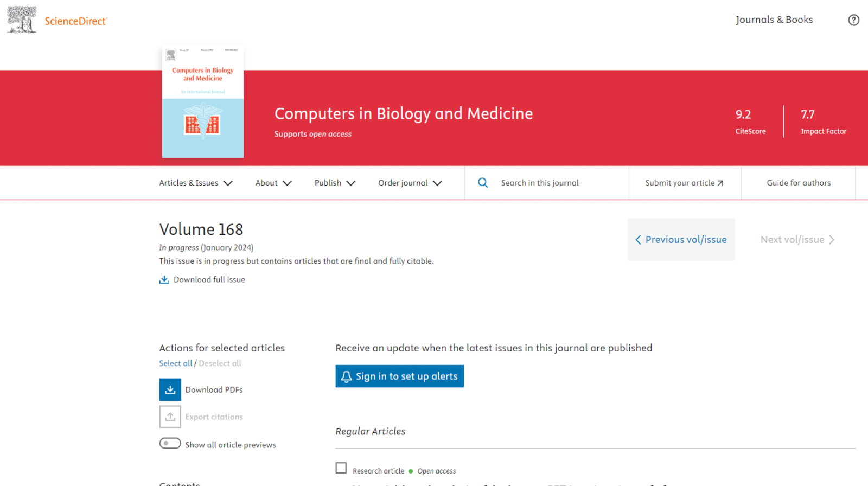
Task: Click Select all articles
Action: click(x=176, y=363)
